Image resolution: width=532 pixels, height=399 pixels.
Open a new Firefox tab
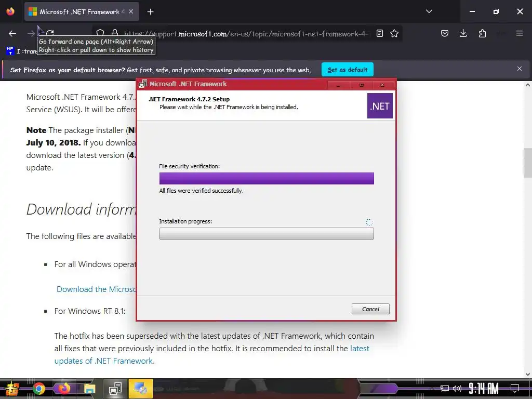(150, 12)
